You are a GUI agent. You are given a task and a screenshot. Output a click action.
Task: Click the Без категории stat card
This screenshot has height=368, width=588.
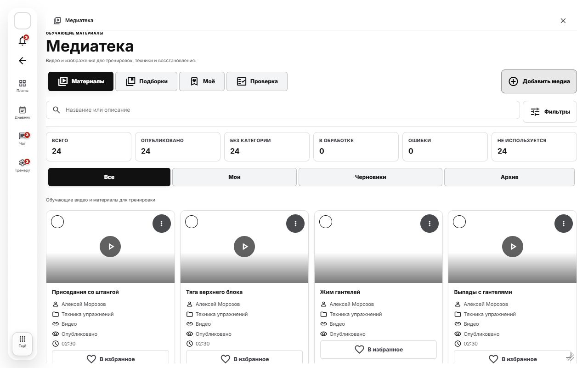tap(267, 147)
